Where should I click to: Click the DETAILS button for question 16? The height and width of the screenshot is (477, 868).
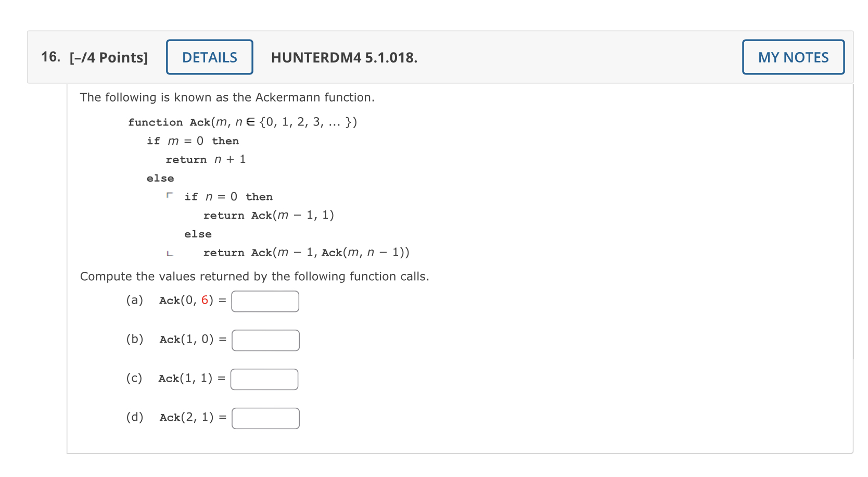pyautogui.click(x=209, y=57)
